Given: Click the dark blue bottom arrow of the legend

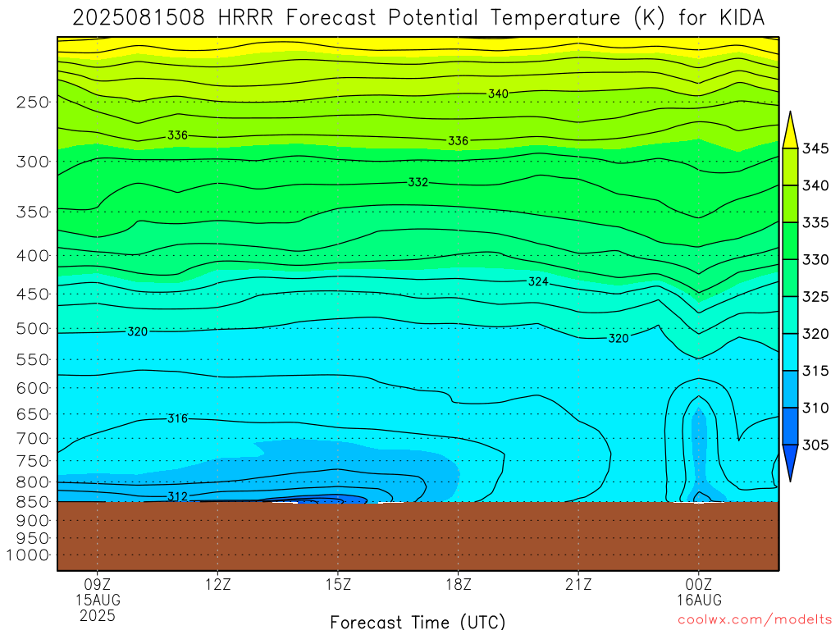Looking at the screenshot, I should coord(790,462).
